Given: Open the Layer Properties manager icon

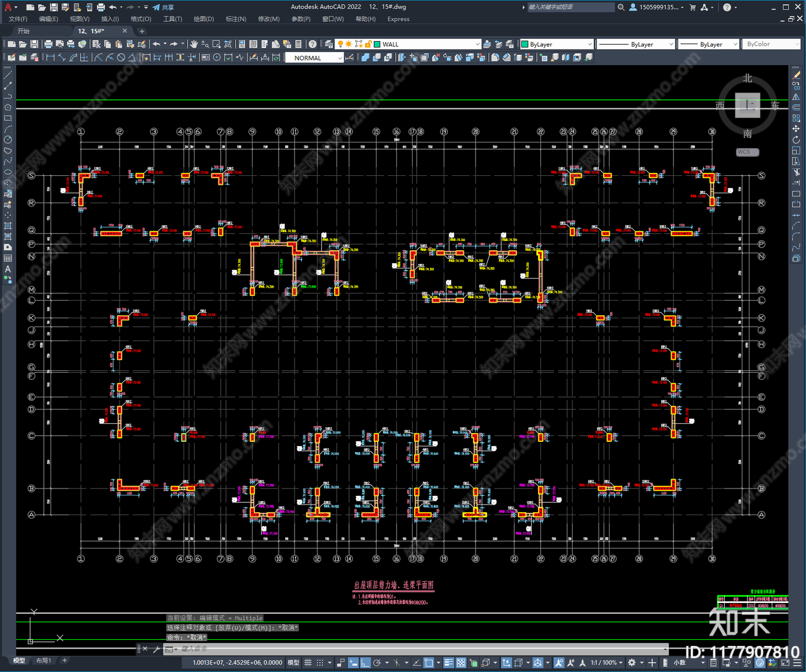Looking at the screenshot, I should coord(329,44).
